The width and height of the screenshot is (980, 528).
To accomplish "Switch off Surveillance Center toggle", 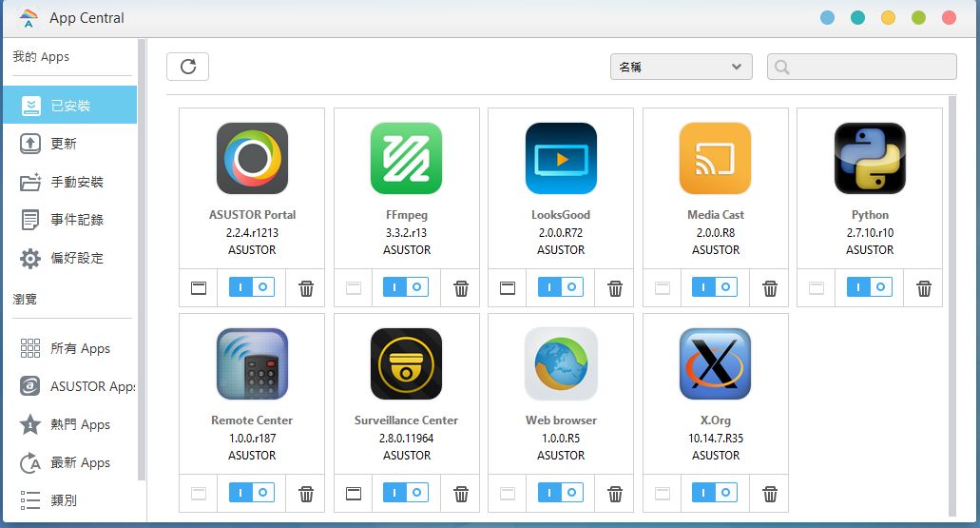I will [x=406, y=493].
